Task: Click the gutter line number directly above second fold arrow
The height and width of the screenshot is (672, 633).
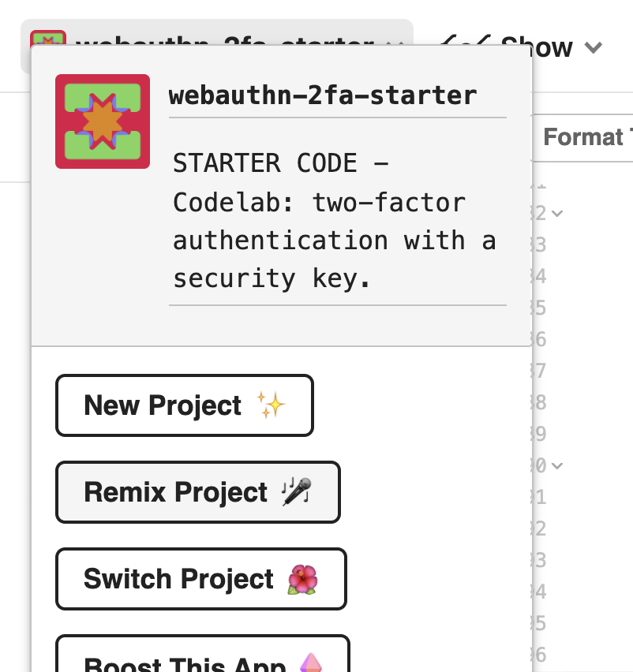Action: (x=540, y=433)
